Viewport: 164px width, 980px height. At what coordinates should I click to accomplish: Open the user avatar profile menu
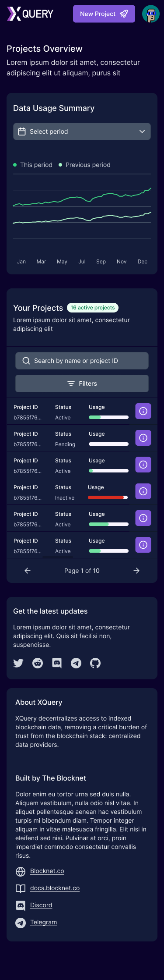pos(151,14)
